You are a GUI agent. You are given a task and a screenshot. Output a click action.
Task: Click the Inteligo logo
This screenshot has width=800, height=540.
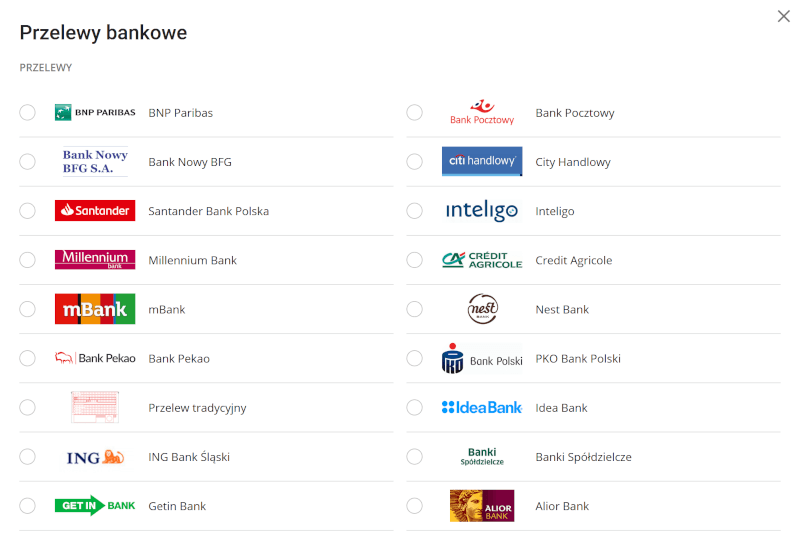(x=482, y=211)
